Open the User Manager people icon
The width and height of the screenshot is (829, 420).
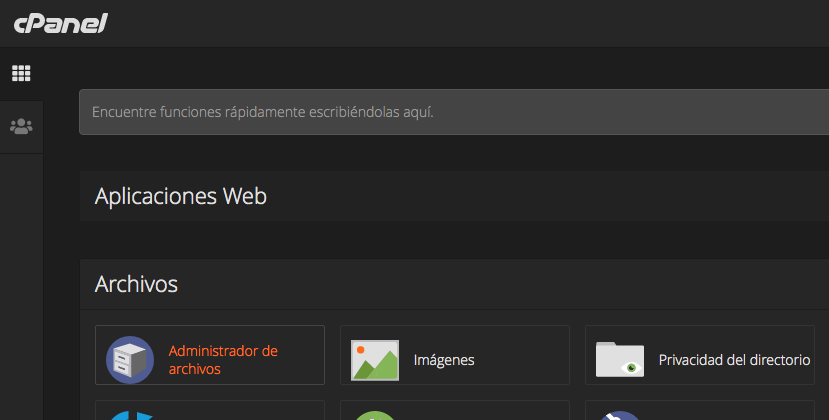tap(21, 126)
